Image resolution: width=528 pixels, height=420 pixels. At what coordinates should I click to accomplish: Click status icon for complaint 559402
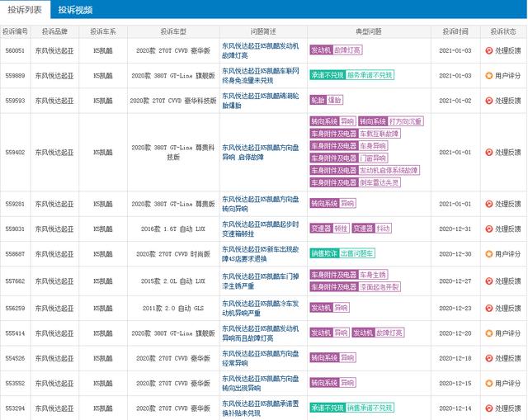489,152
